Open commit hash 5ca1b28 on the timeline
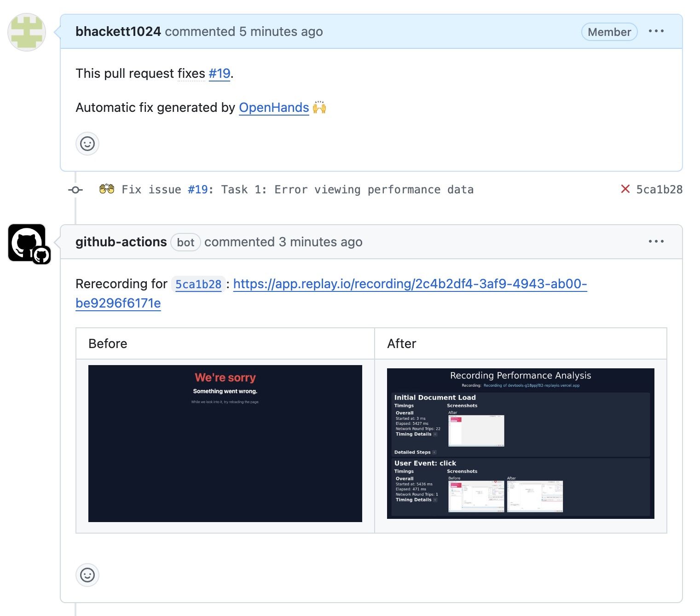 [659, 189]
